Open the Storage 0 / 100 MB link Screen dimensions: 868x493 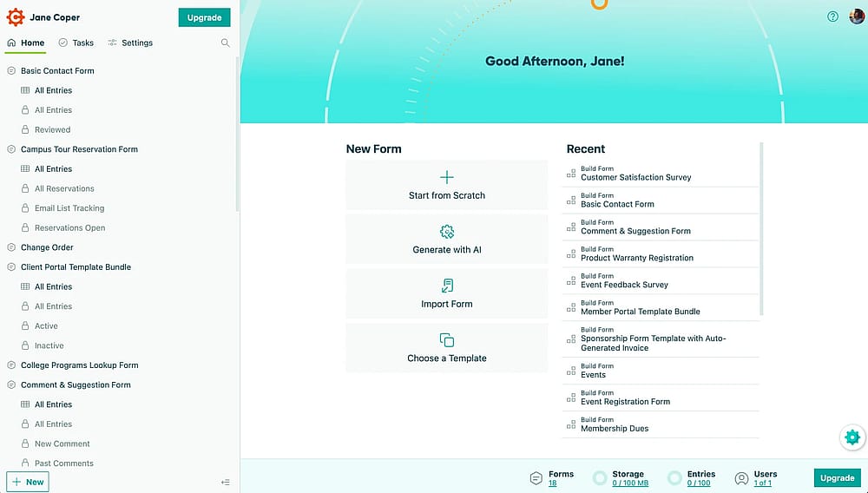[630, 483]
